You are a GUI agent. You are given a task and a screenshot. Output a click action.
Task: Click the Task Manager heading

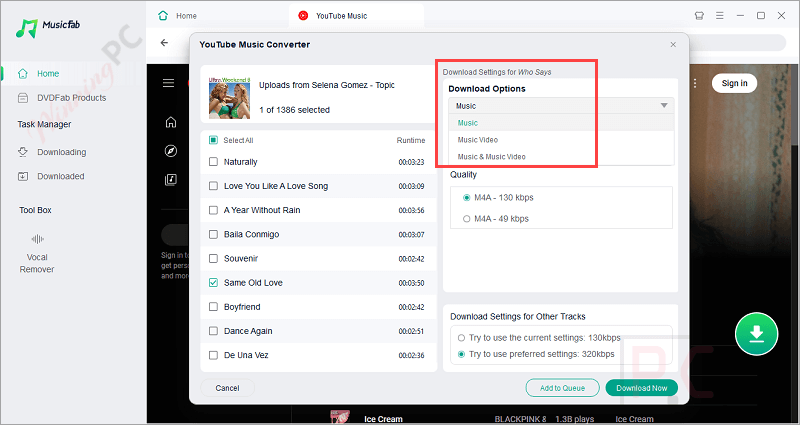44,124
